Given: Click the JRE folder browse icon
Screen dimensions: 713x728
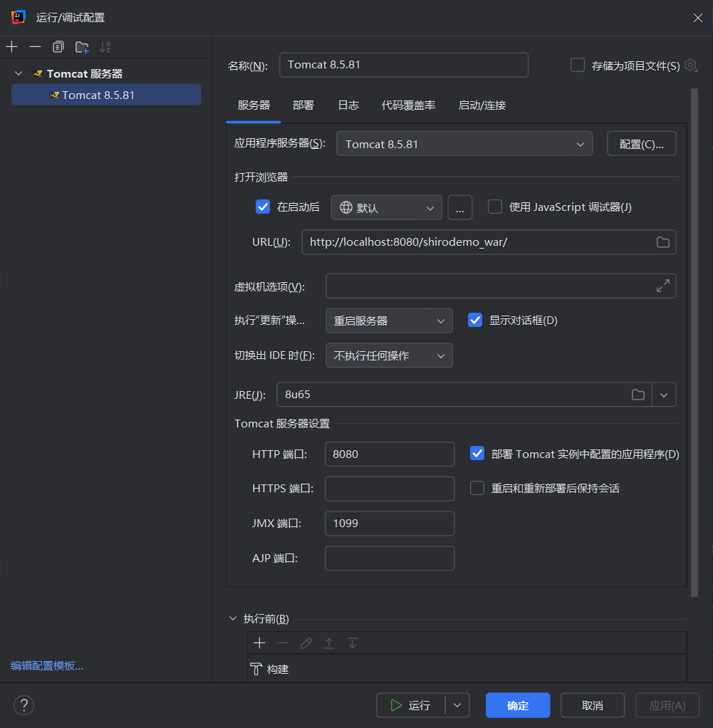Looking at the screenshot, I should tap(638, 395).
